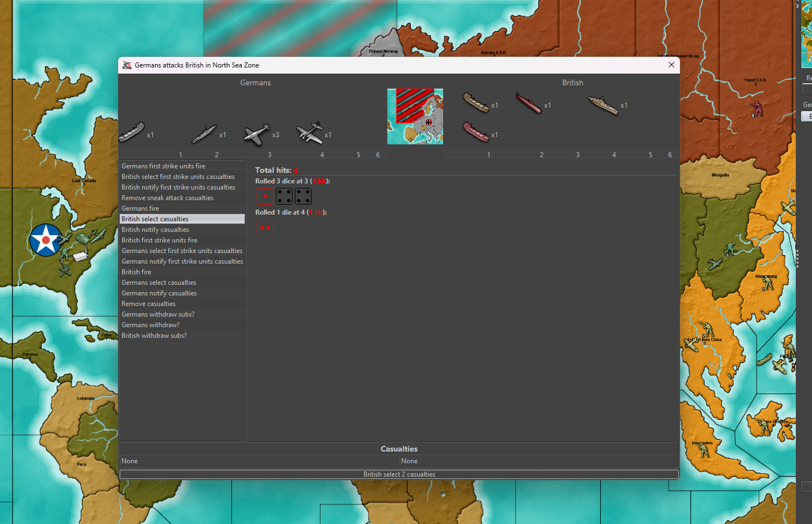Select 'British withdraw subs?' step
812x524 pixels.
click(x=182, y=336)
